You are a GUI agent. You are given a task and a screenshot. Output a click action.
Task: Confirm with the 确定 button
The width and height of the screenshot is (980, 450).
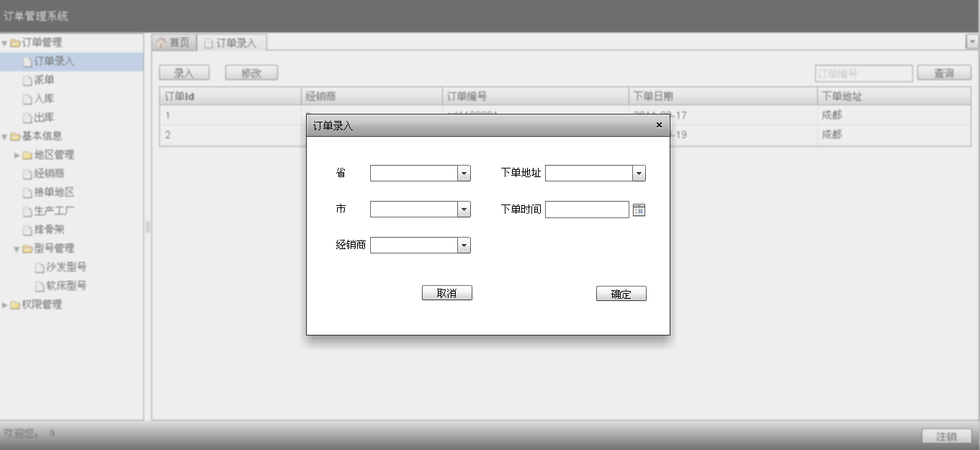click(621, 294)
